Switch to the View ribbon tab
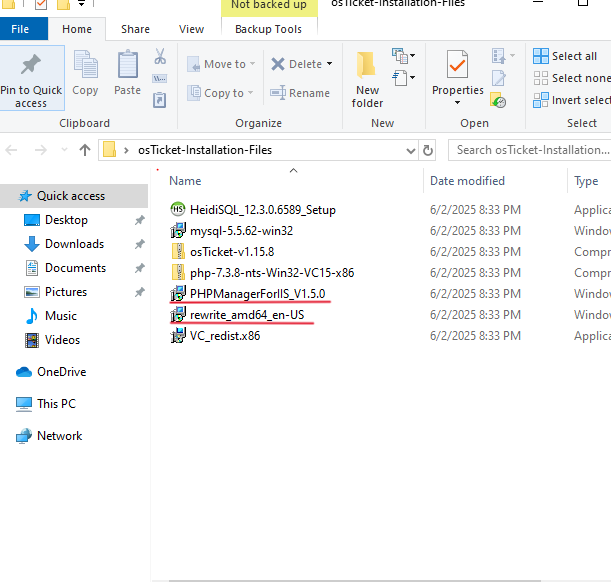611x582 pixels. [x=191, y=29]
